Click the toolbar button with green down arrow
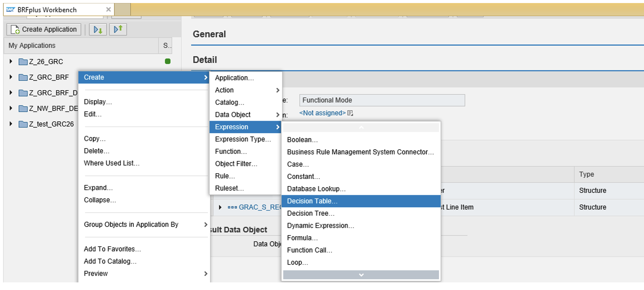 98,29
